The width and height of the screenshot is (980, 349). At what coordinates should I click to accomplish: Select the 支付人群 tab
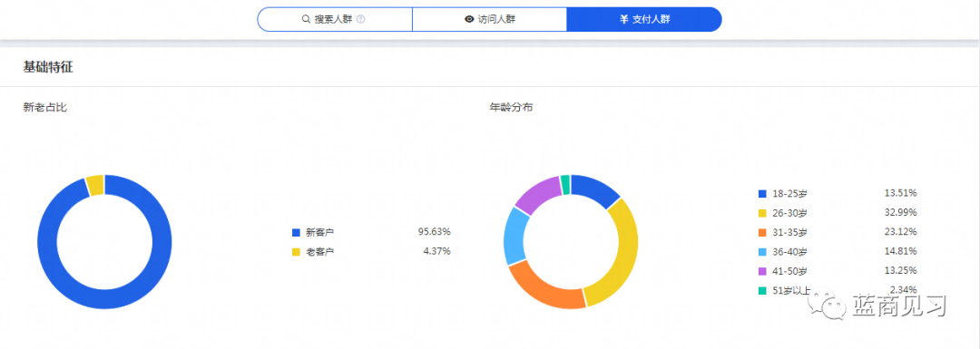644,19
